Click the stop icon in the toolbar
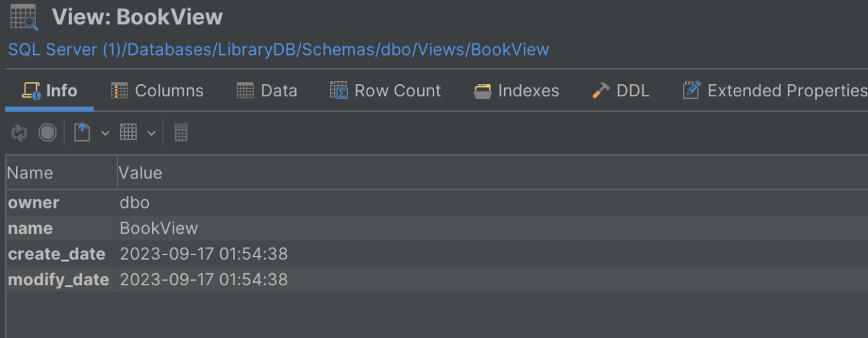This screenshot has height=338, width=868. (47, 133)
